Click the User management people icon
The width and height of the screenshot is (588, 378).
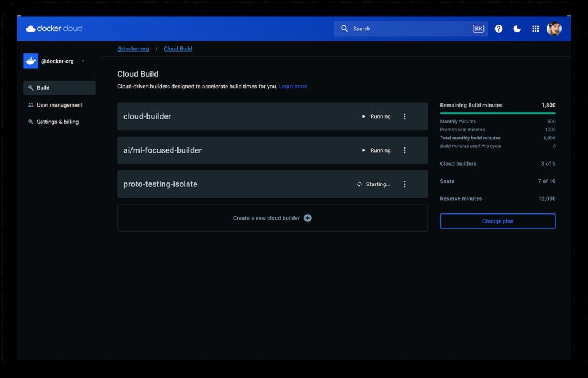(31, 105)
